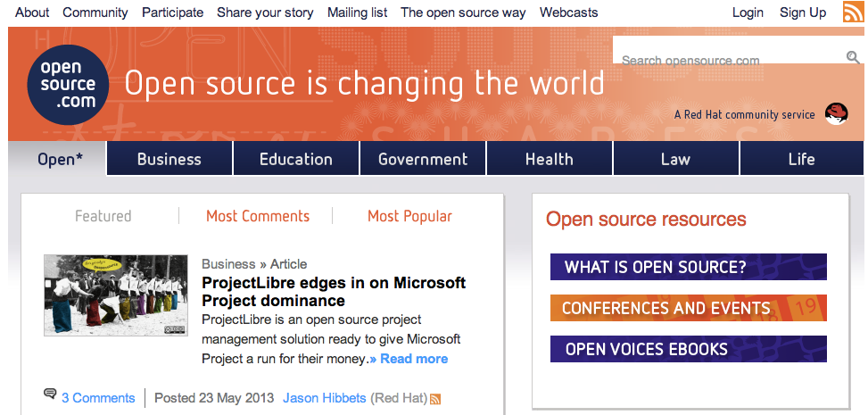
Task: Select the Featured tab
Action: point(103,216)
